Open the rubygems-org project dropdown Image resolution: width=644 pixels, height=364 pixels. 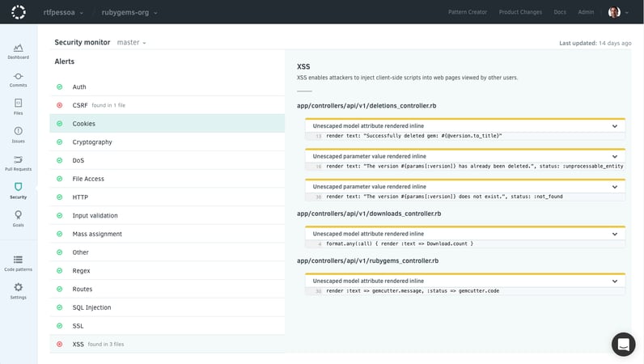[129, 12]
